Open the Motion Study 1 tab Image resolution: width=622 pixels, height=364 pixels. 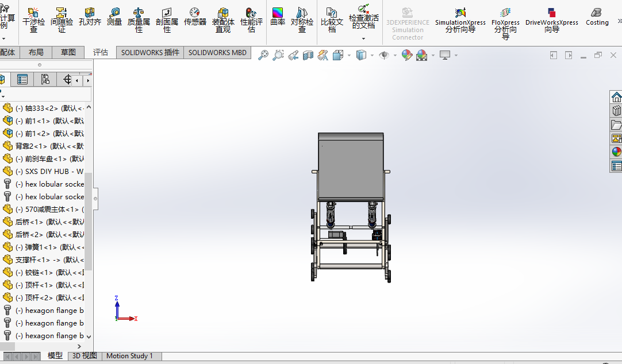click(129, 356)
